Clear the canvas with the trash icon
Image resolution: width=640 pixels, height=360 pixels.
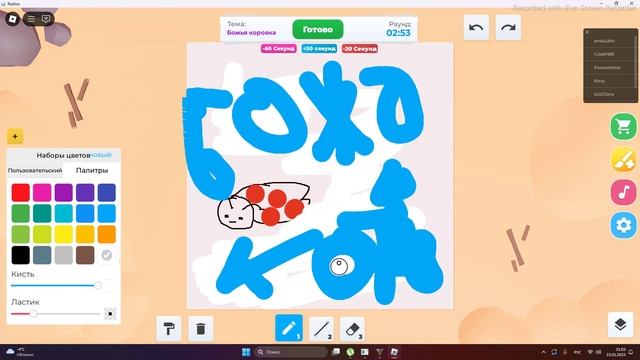click(x=200, y=329)
